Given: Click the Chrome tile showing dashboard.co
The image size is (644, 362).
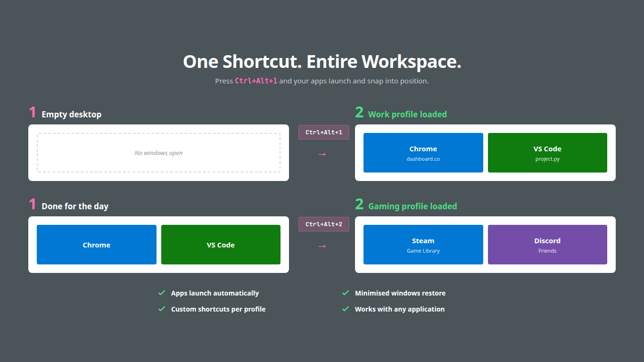Looking at the screenshot, I should click(x=423, y=152).
